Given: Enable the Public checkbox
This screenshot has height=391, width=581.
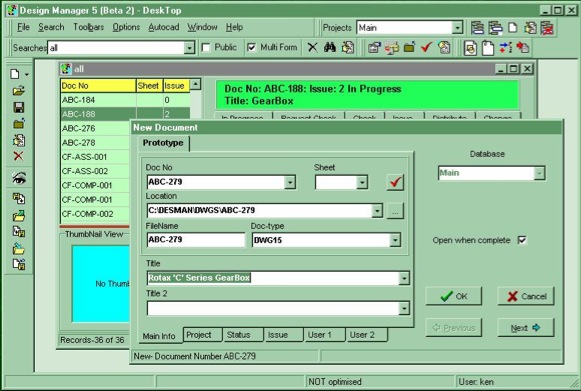Looking at the screenshot, I should (x=206, y=47).
